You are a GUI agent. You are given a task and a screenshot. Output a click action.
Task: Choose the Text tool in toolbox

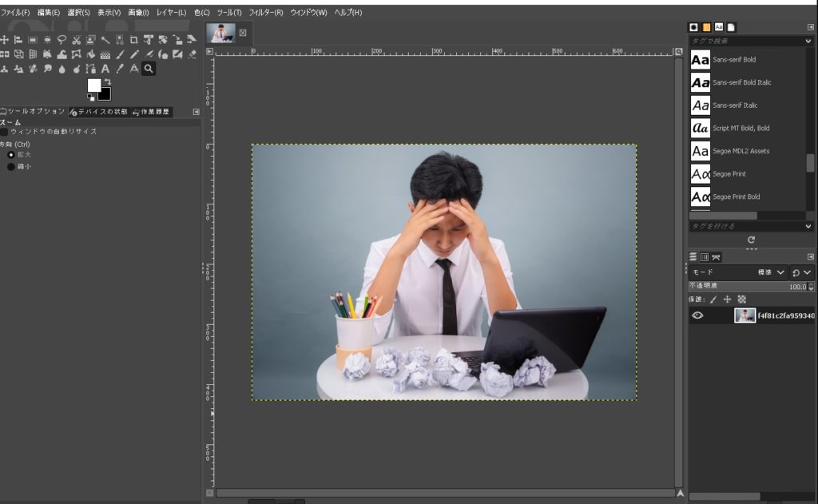(x=105, y=69)
